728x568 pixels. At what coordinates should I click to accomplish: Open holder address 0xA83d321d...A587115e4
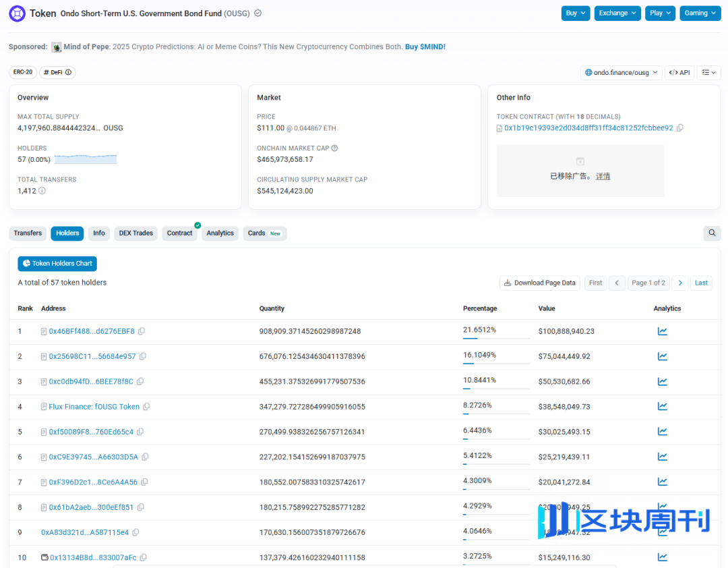coord(84,532)
